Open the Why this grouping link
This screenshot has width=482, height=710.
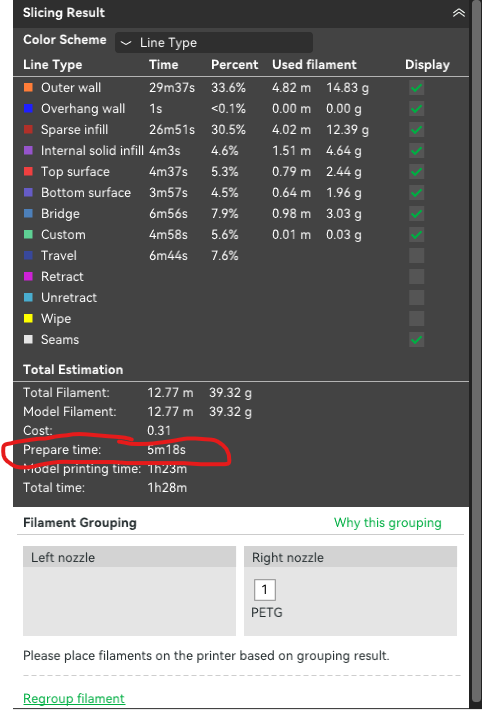tap(387, 523)
